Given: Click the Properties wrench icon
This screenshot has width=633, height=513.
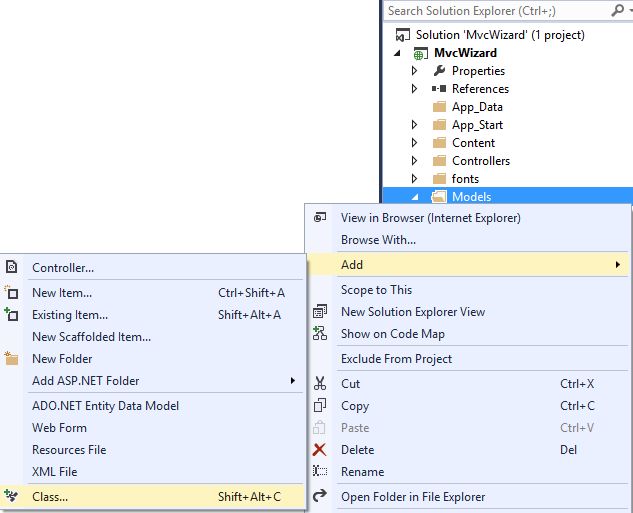Looking at the screenshot, I should tap(439, 71).
